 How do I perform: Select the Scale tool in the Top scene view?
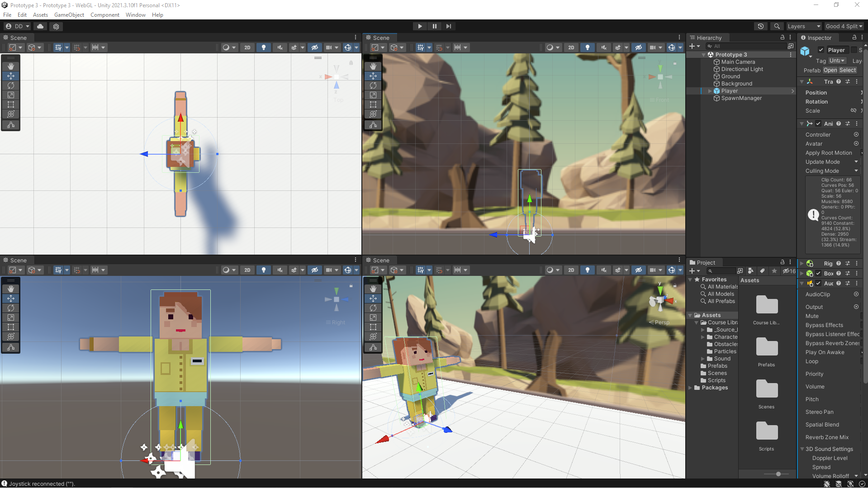pos(11,95)
